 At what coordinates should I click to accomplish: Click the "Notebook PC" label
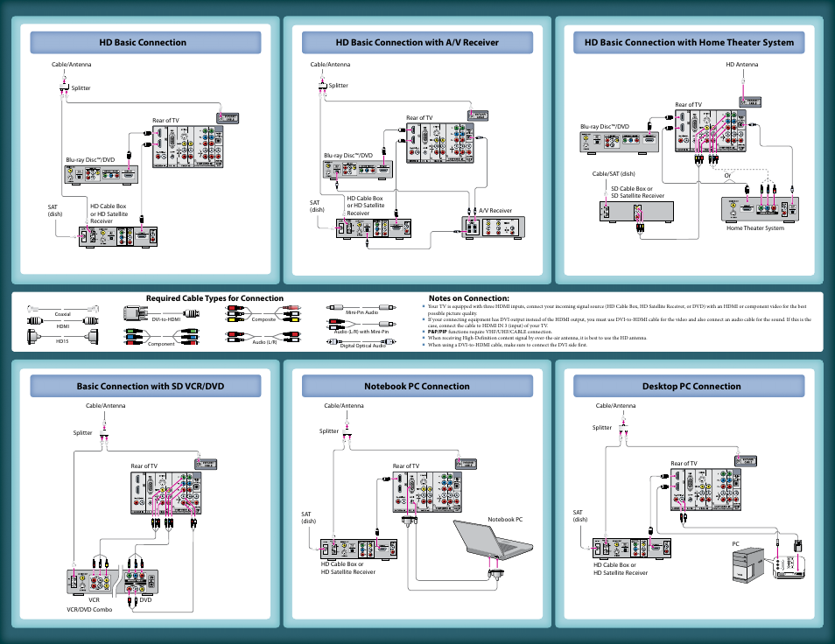pos(505,519)
